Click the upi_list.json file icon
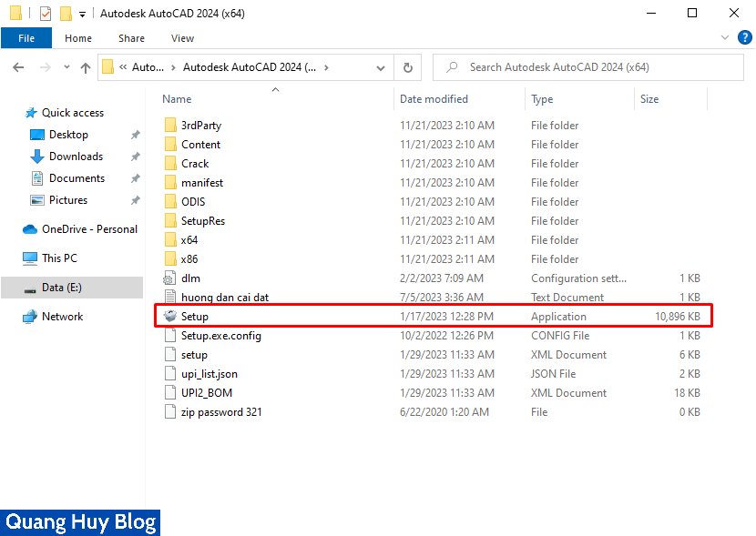This screenshot has height=536, width=756. pos(169,374)
